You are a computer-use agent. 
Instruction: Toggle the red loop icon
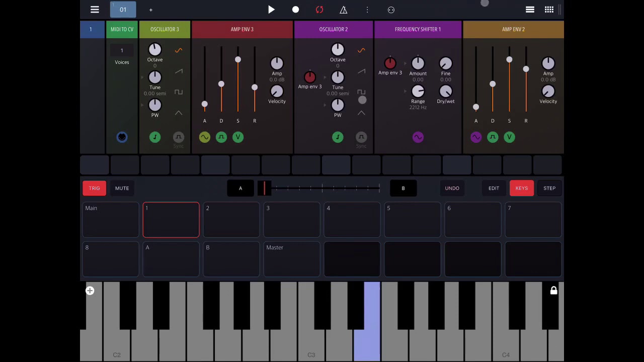319,10
